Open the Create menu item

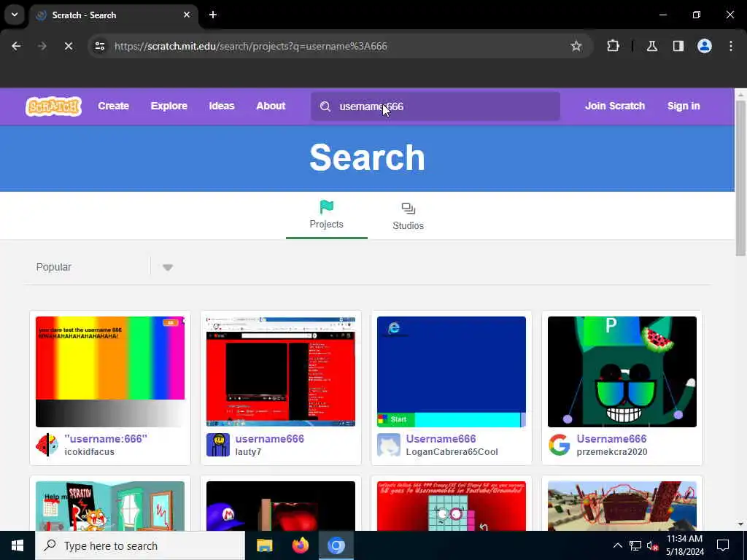pyautogui.click(x=113, y=106)
